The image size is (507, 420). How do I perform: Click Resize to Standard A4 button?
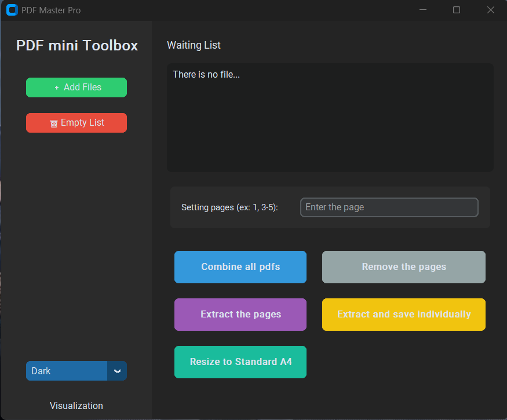coord(240,362)
